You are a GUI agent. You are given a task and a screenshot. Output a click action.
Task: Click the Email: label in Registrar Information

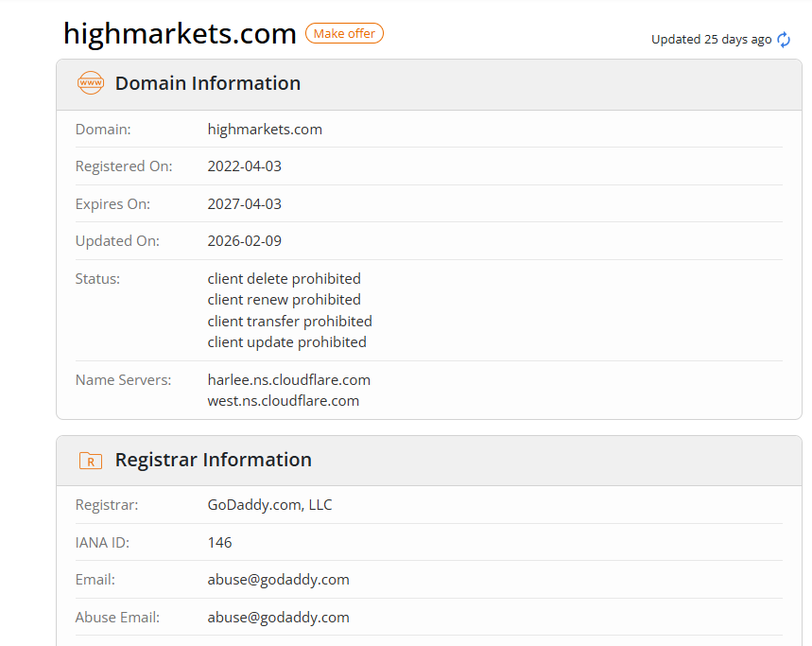(x=95, y=580)
